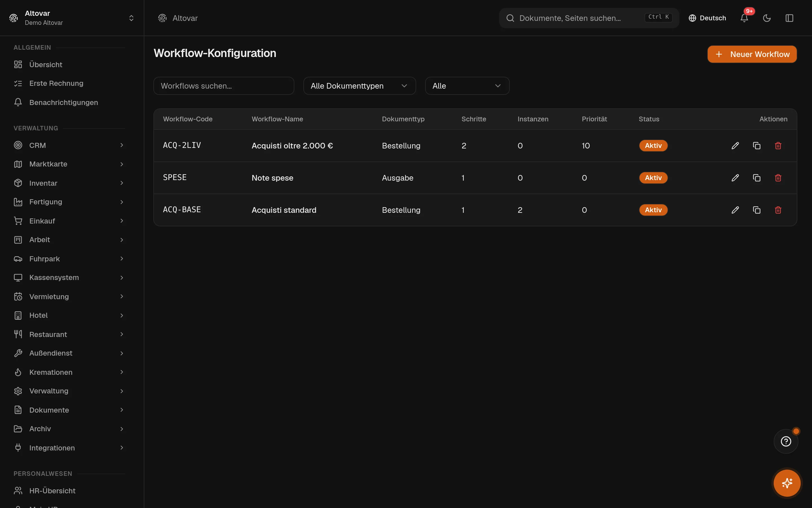Viewport: 812px width, 508px height.
Task: Click the Dokumente file icon
Action: [18, 410]
